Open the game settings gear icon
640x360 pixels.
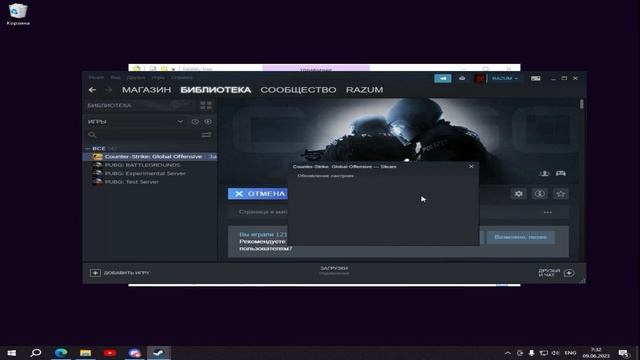click(518, 194)
